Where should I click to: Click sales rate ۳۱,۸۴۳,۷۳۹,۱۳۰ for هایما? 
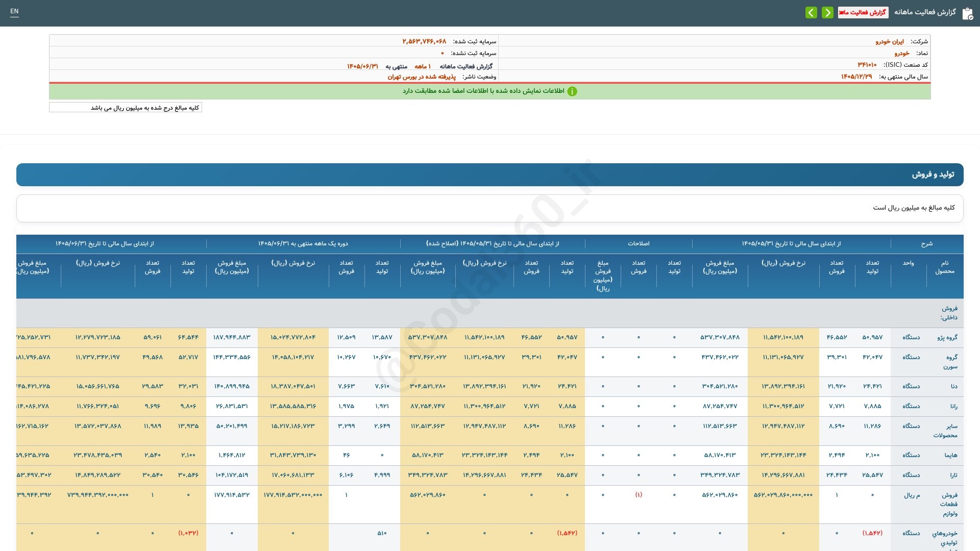pyautogui.click(x=293, y=455)
